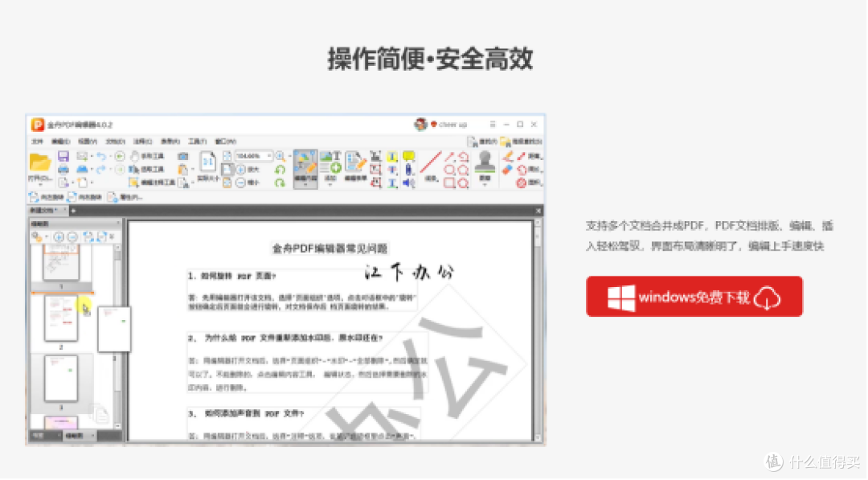This screenshot has width=868, height=480.
Task: Open the Window (W) menu
Action: coord(225,142)
